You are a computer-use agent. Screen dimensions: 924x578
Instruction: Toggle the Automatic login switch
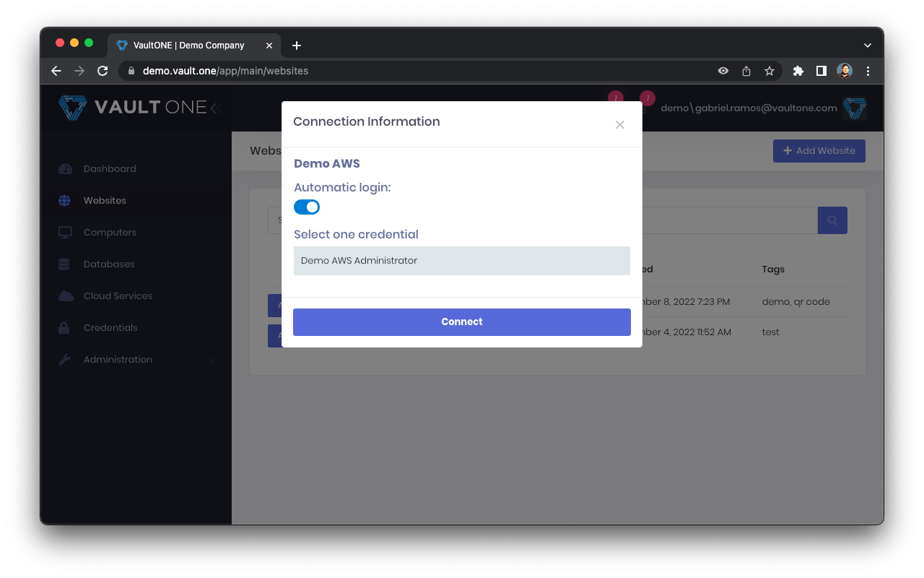click(x=307, y=207)
